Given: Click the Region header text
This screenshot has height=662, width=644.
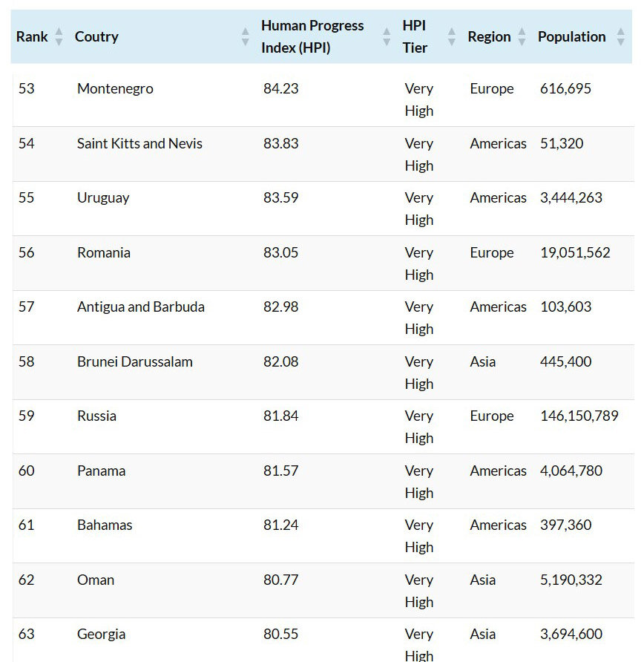Looking at the screenshot, I should [489, 36].
